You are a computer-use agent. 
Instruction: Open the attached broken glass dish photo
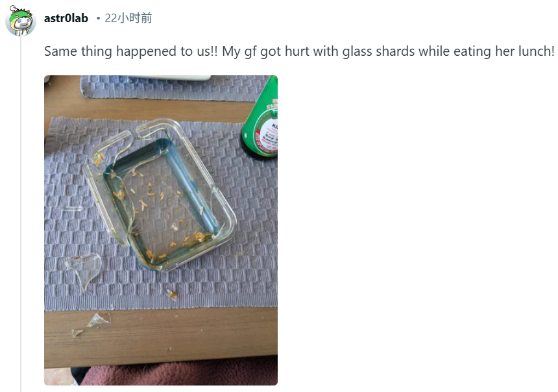click(161, 230)
